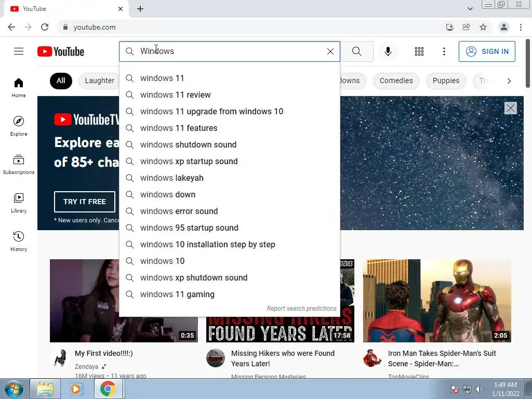The width and height of the screenshot is (532, 399).
Task: Choose suggestion "windows lakeyah"
Action: (229, 178)
